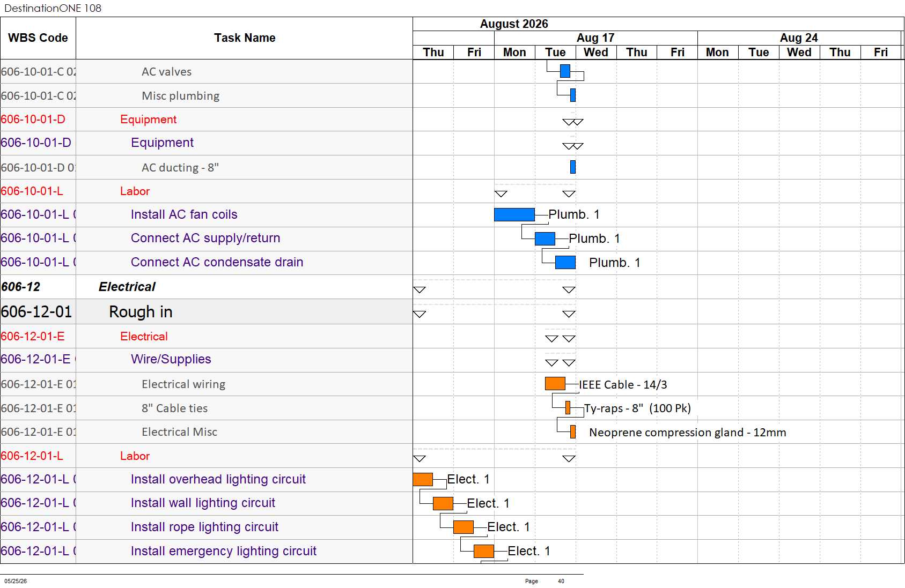
Task: Click the Install overhead lighting circuit bar
Action: tap(423, 479)
